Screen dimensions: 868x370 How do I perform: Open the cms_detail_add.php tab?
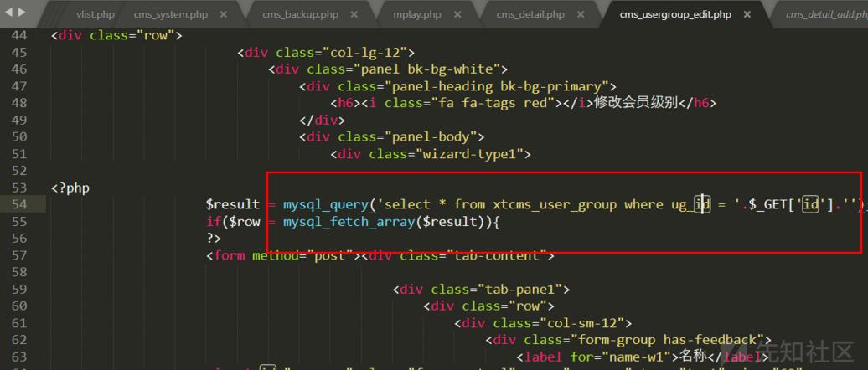(826, 15)
